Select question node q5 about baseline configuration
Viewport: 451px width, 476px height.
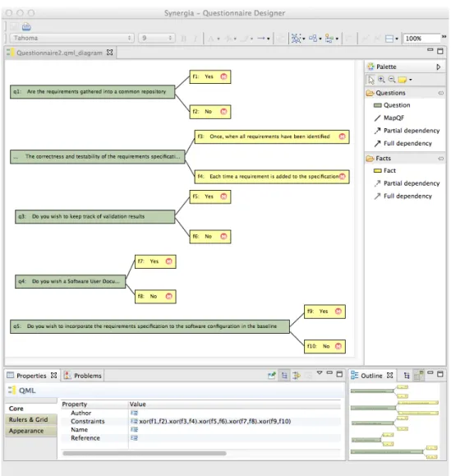(150, 326)
